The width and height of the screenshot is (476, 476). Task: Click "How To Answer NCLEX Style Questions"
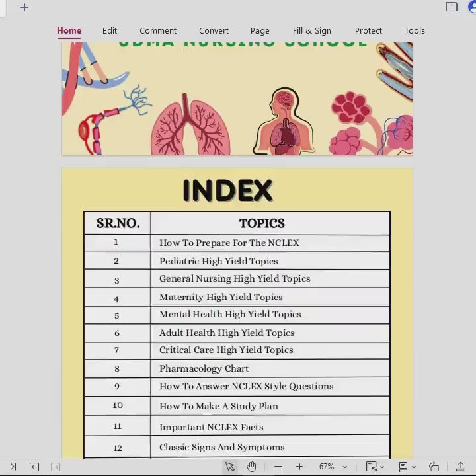coord(246,387)
